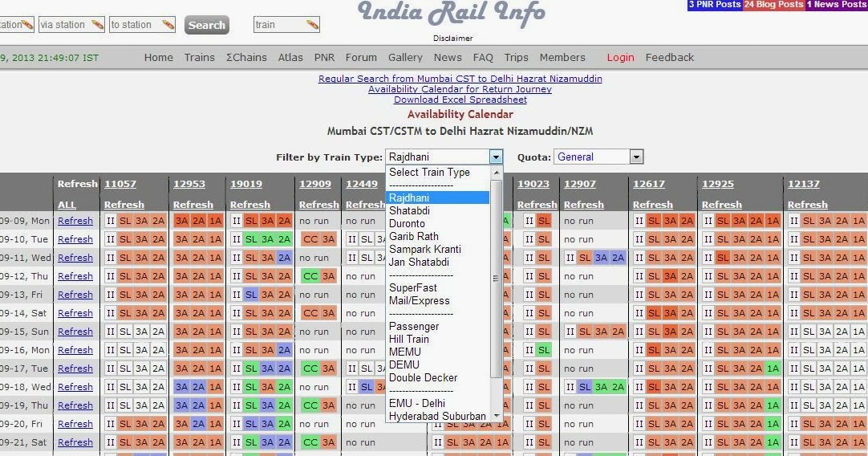
Task: Open the Trains menu item
Action: [x=199, y=57]
